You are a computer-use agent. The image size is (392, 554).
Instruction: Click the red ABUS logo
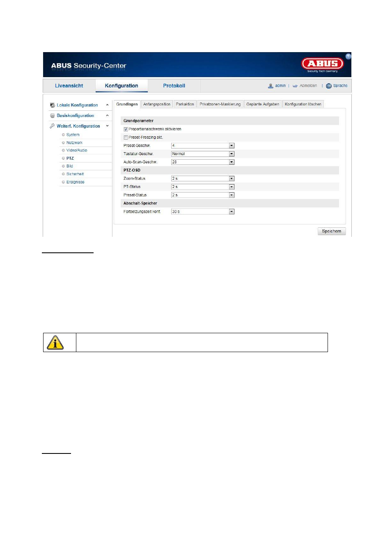[323, 64]
